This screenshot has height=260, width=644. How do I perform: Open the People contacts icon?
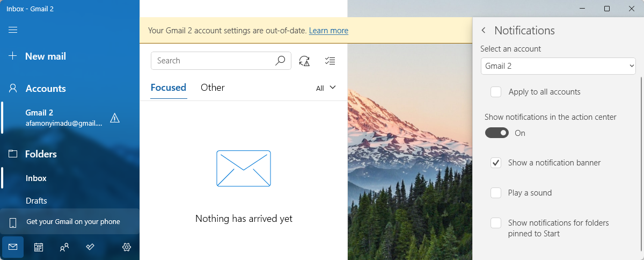point(64,247)
